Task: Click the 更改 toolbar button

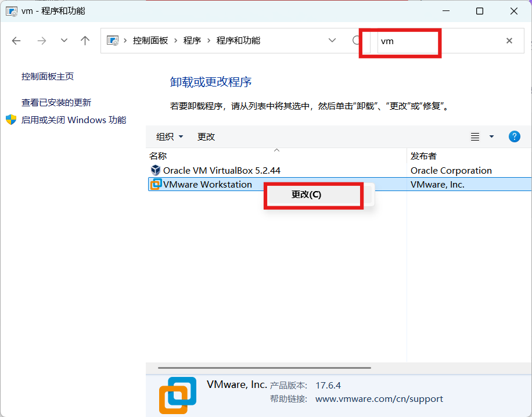Action: tap(206, 136)
